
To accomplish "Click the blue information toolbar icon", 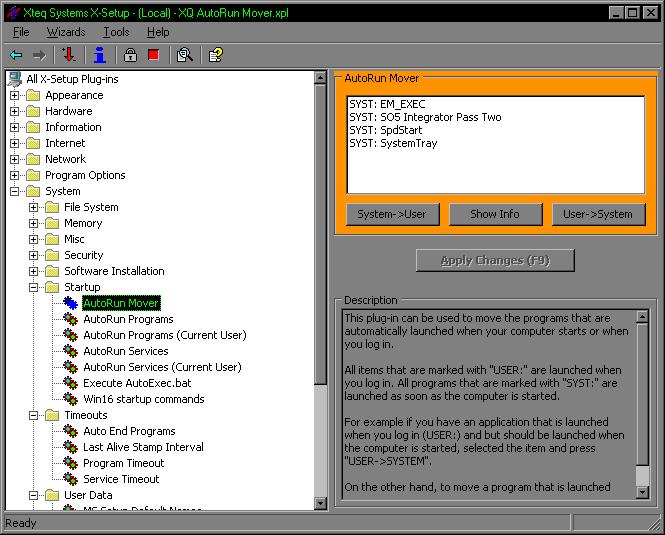I will (x=100, y=55).
